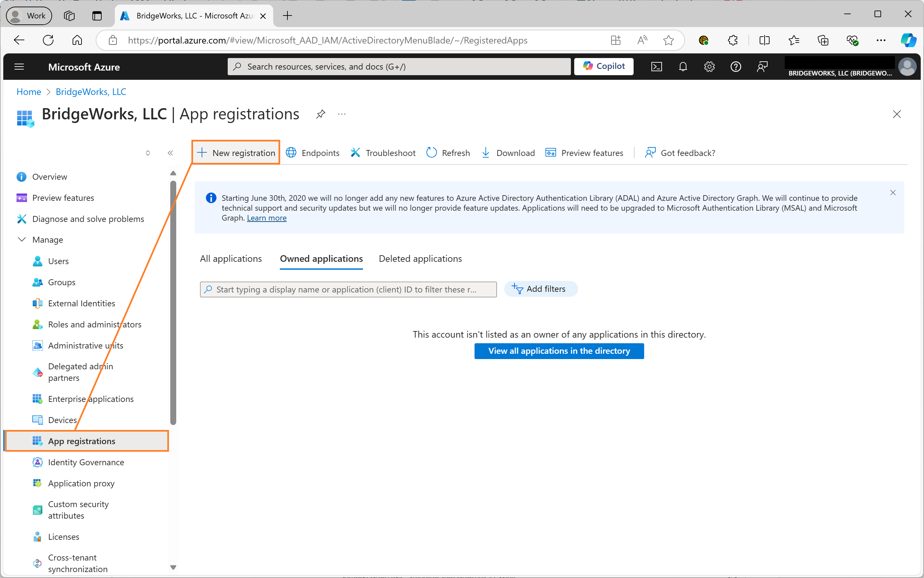Image resolution: width=924 pixels, height=578 pixels.
Task: Click Got feedback? in the toolbar
Action: (x=680, y=153)
